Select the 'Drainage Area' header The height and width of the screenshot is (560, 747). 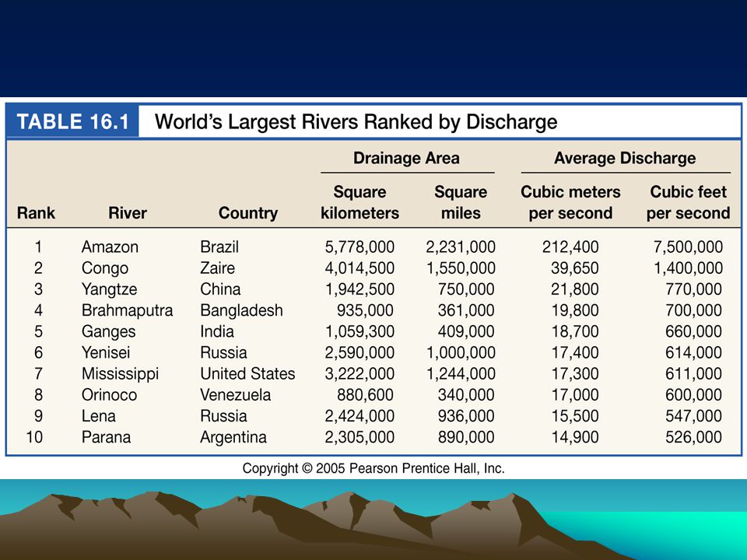point(406,158)
